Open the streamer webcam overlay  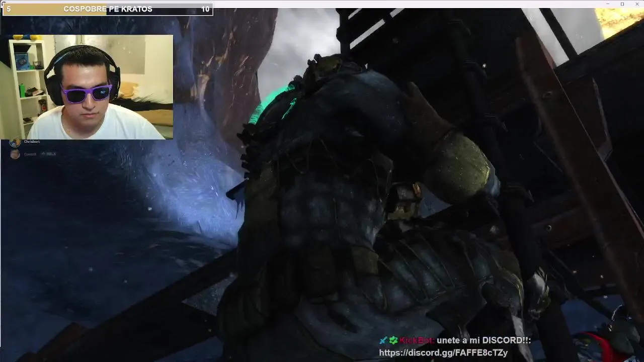point(87,86)
